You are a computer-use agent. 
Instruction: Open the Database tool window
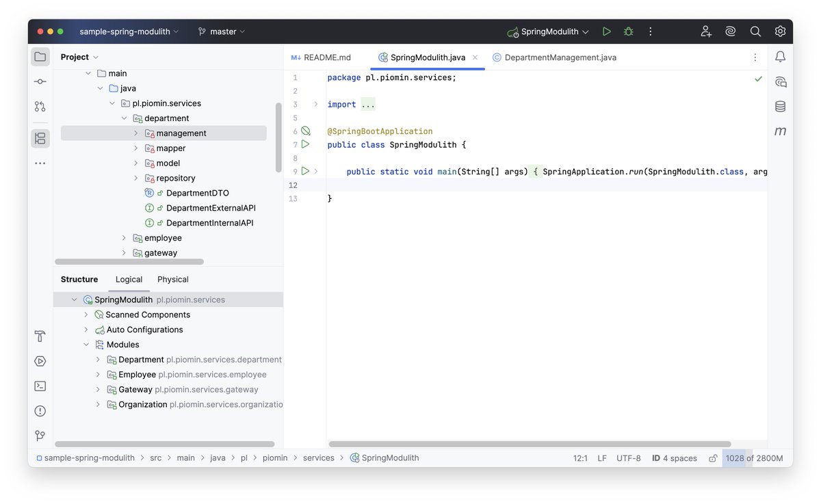click(x=780, y=106)
